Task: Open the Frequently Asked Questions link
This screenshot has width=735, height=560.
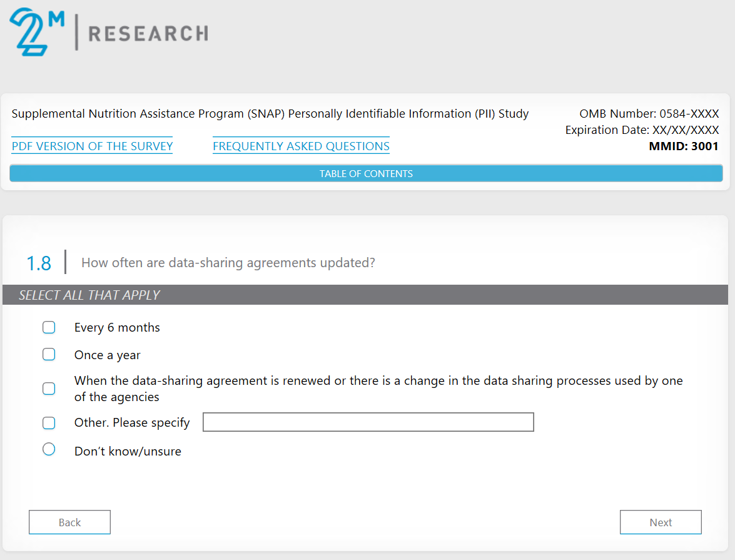Action: click(301, 146)
